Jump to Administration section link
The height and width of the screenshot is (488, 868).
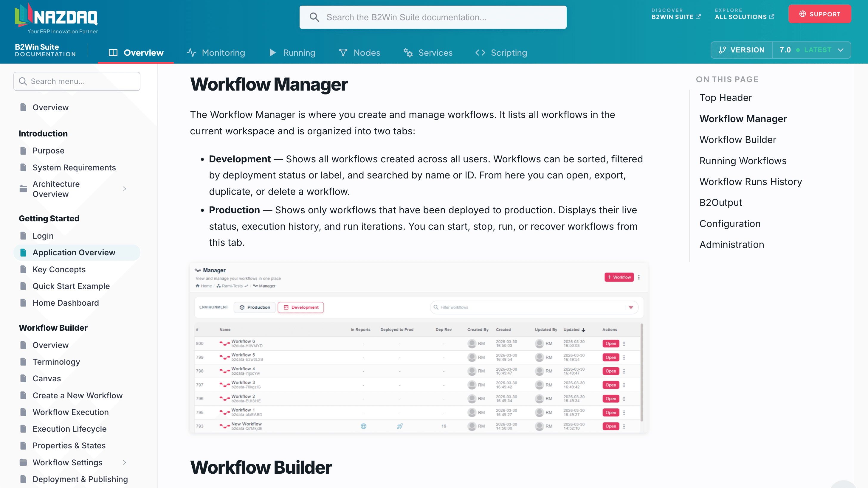[x=731, y=245]
